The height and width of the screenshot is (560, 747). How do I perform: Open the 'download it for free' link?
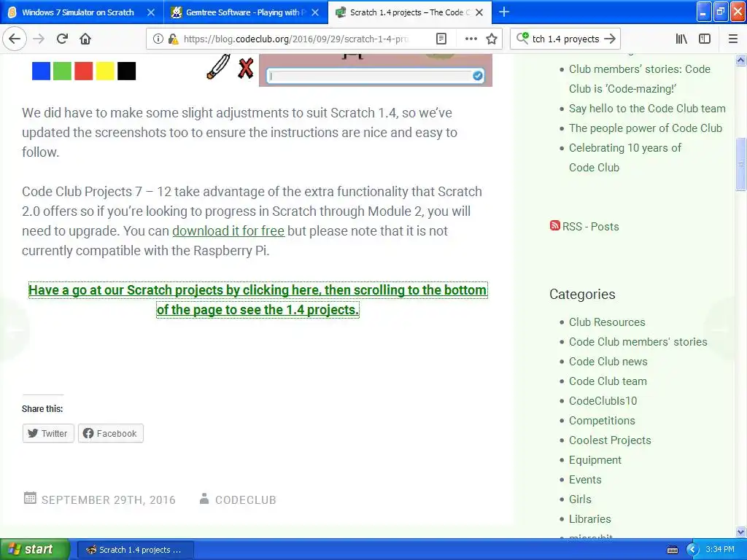click(228, 231)
